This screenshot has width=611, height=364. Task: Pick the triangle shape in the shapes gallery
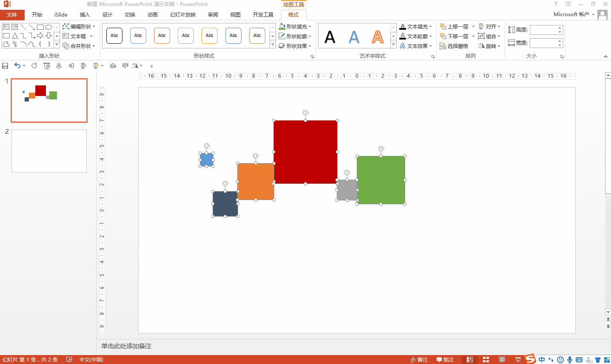(x=15, y=36)
